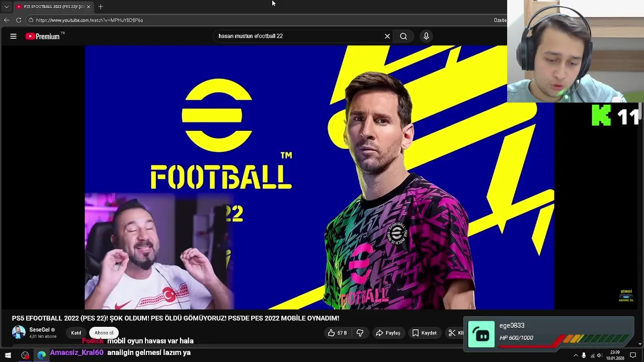The width and height of the screenshot is (644, 362).
Task: Close the PS5 EFOOTBALL 2022 tab
Action: (x=89, y=7)
